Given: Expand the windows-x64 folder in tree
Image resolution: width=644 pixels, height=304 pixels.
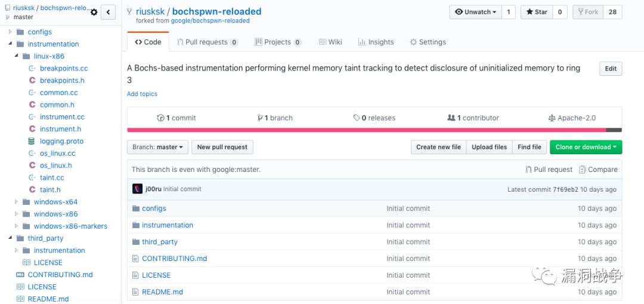Looking at the screenshot, I should pyautogui.click(x=17, y=202).
